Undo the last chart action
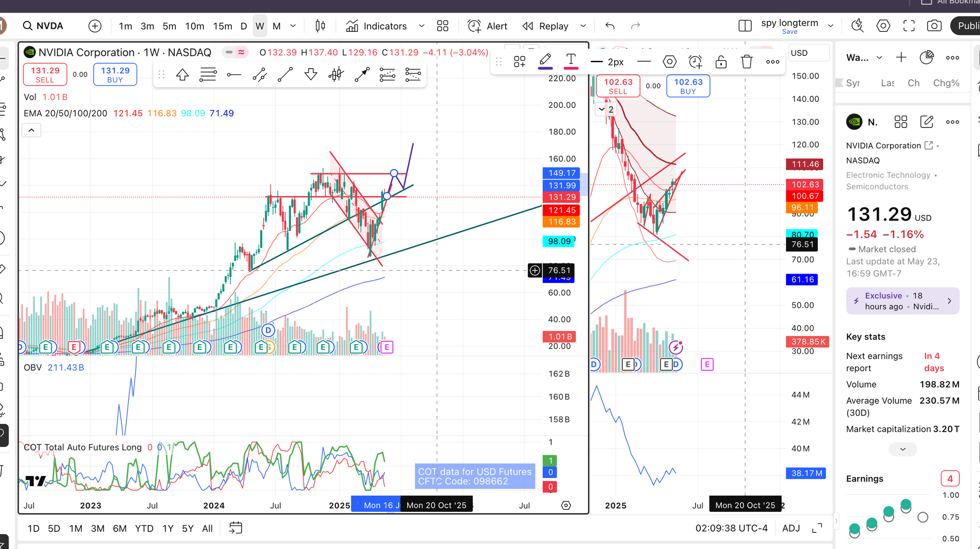Image resolution: width=980 pixels, height=549 pixels. (610, 26)
